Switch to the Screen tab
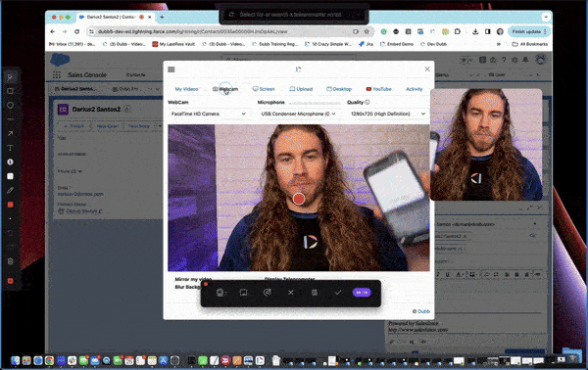Image resolution: width=588 pixels, height=370 pixels. click(x=264, y=89)
